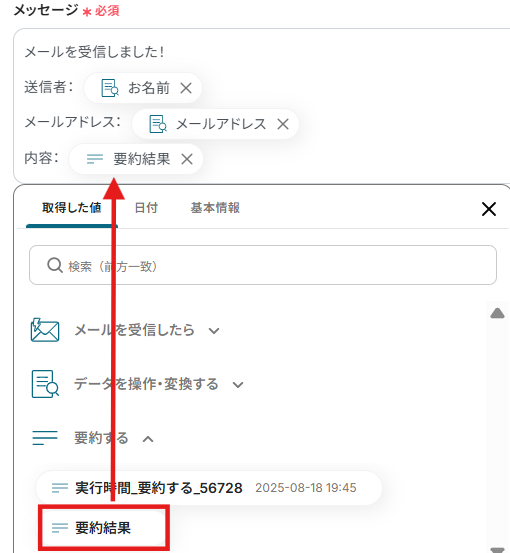Expand the データを操作・変換する section chevron
Screen dimensions: 510x553
pos(238,385)
